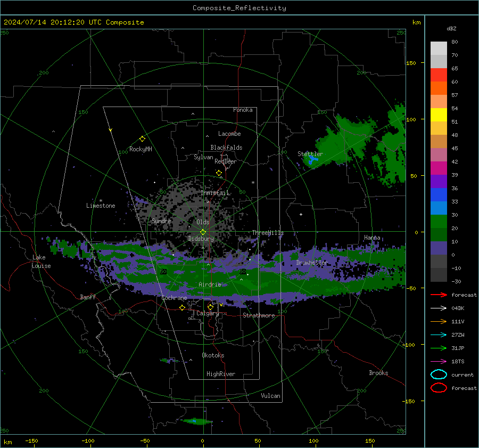The height and width of the screenshot is (448, 479).
Task: Click the cyan 27ZW arrow icon
Action: 439,335
